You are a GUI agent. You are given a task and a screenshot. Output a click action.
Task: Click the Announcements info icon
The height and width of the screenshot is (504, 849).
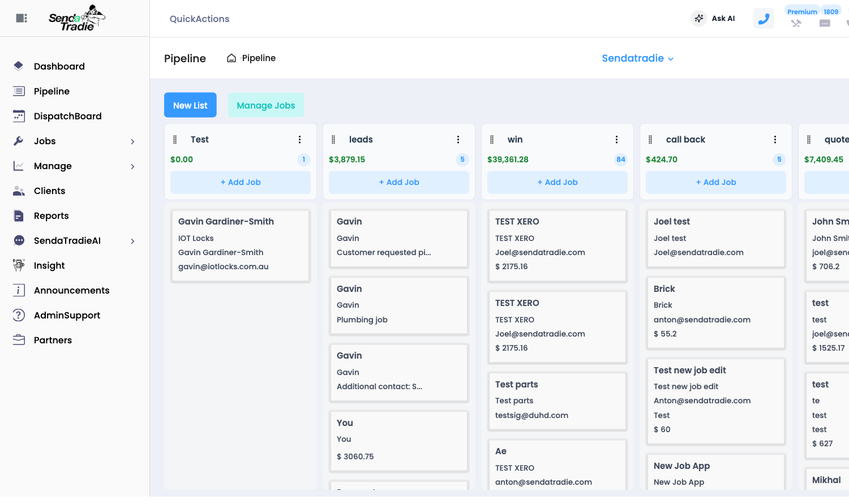point(19,290)
